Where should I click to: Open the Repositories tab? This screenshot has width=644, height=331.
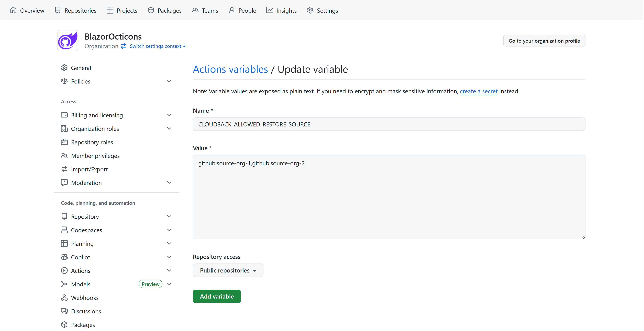pyautogui.click(x=75, y=10)
